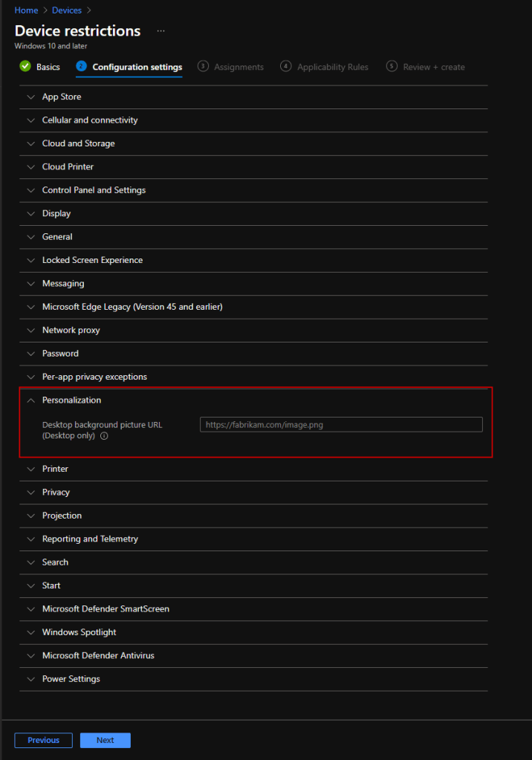Click the ellipsis next to Device restrictions title
This screenshot has width=532, height=760.
click(160, 31)
